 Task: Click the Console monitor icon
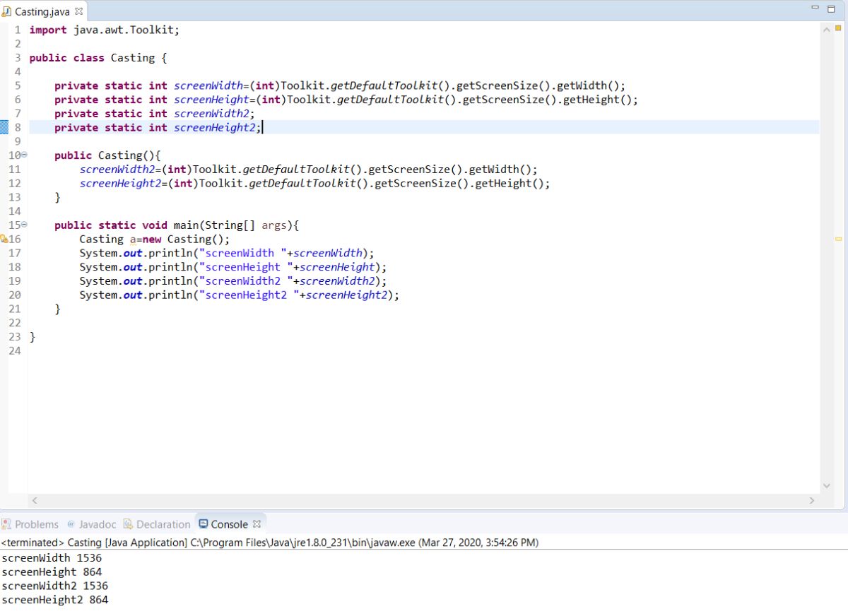(x=204, y=524)
